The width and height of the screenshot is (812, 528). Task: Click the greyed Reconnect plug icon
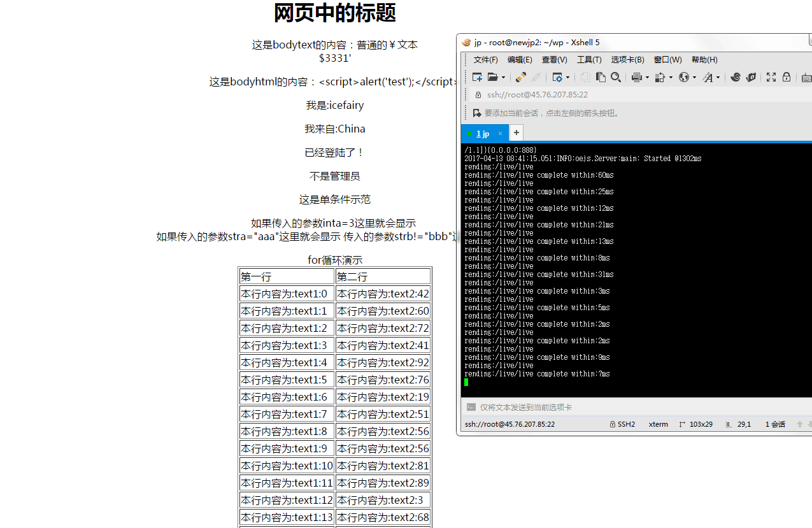tap(536, 77)
